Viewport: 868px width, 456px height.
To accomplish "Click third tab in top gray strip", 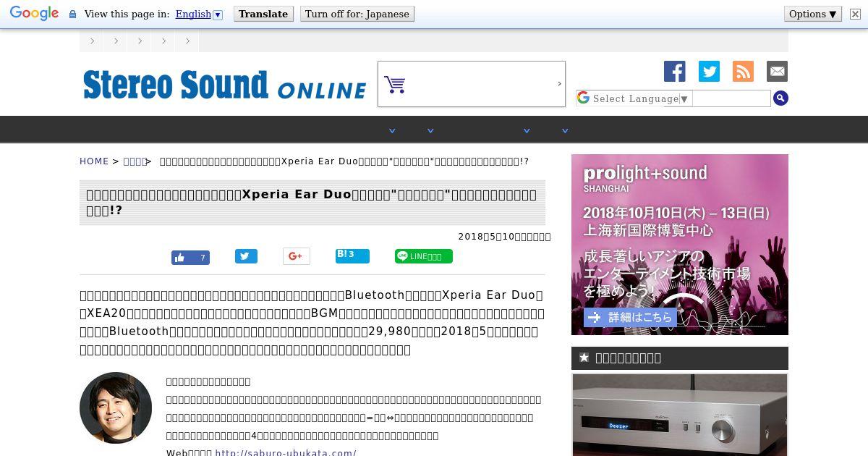I will [x=140, y=41].
